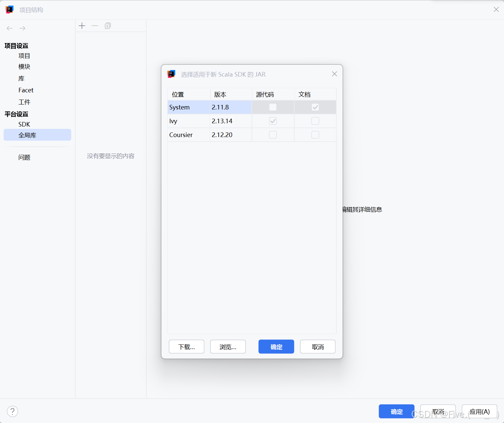
Task: Sort by the 位置 column header
Action: pyautogui.click(x=189, y=94)
